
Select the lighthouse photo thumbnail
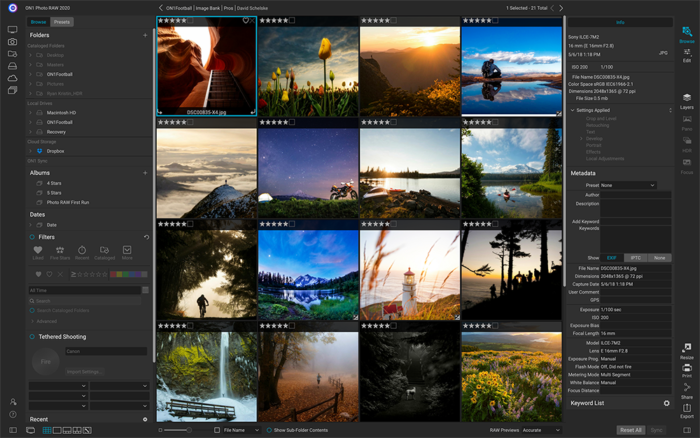tap(409, 273)
